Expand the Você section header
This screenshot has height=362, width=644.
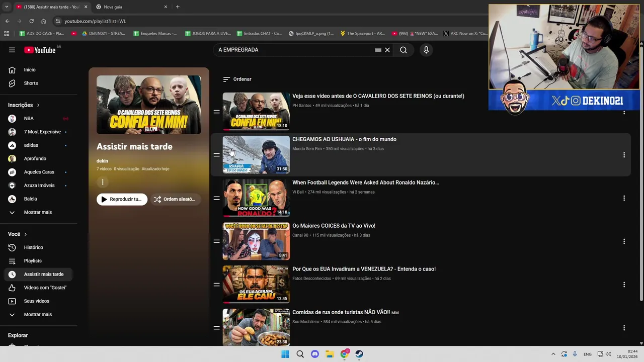[18, 234]
